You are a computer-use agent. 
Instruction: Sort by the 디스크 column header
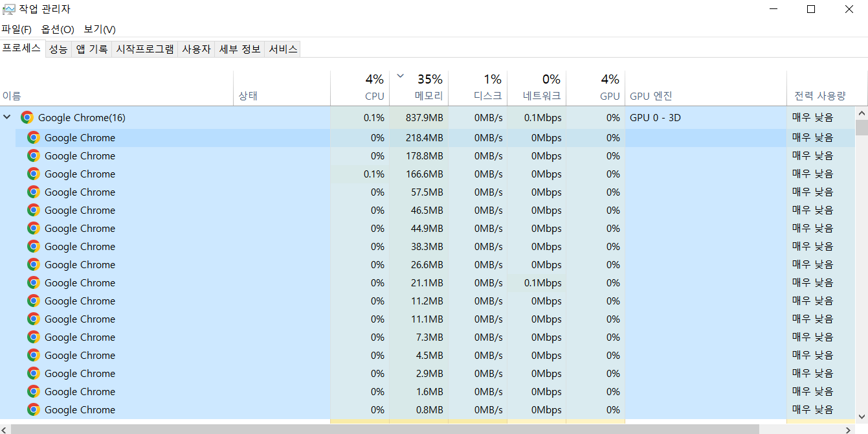point(478,88)
